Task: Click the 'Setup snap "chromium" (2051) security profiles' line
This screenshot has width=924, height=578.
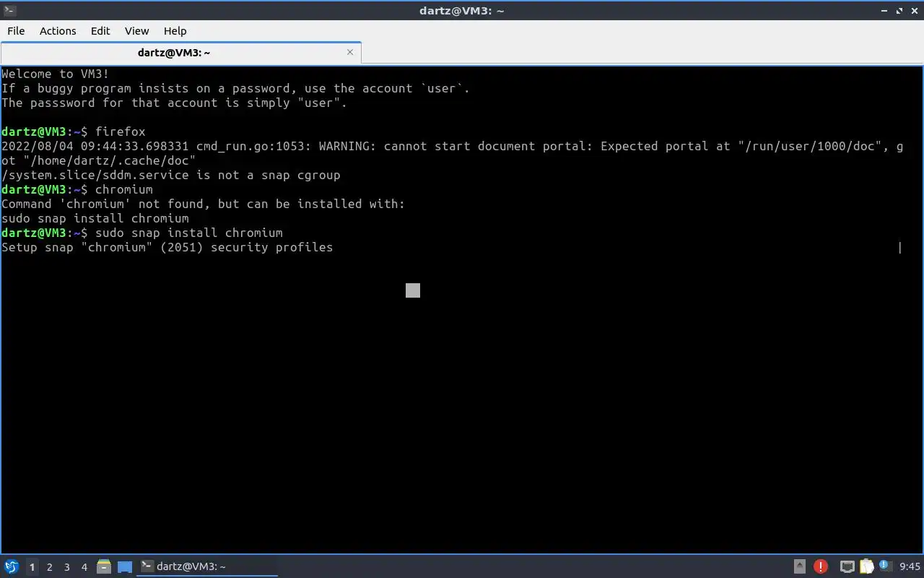Action: (167, 247)
